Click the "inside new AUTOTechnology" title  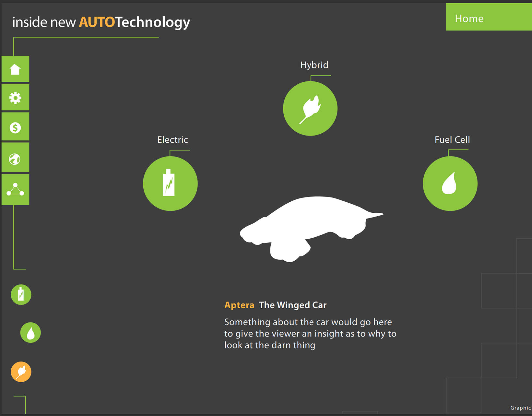(101, 22)
